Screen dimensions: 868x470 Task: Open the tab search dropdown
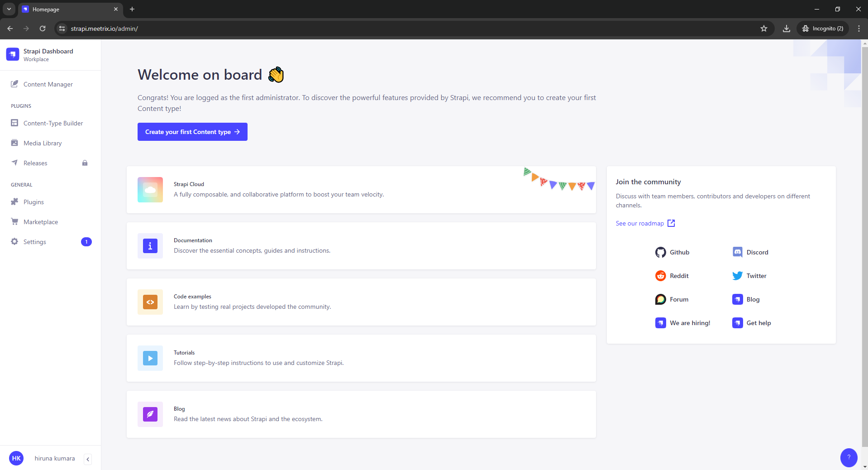point(9,9)
